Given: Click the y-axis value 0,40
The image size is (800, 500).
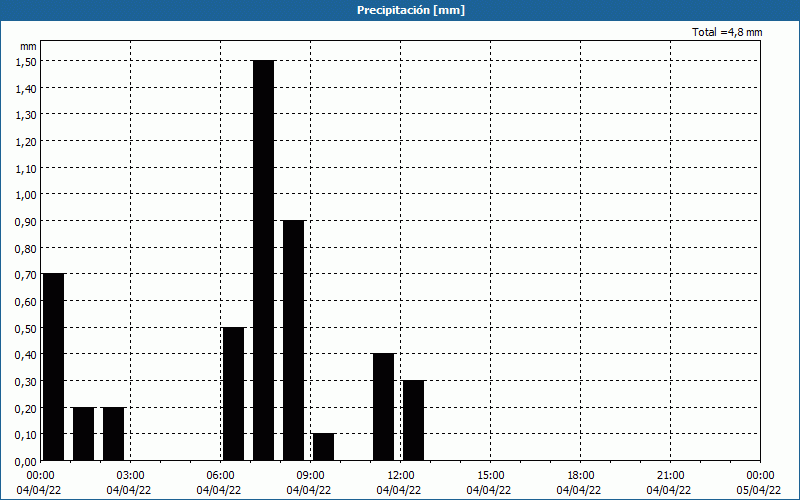Looking at the screenshot, I should 26,355.
